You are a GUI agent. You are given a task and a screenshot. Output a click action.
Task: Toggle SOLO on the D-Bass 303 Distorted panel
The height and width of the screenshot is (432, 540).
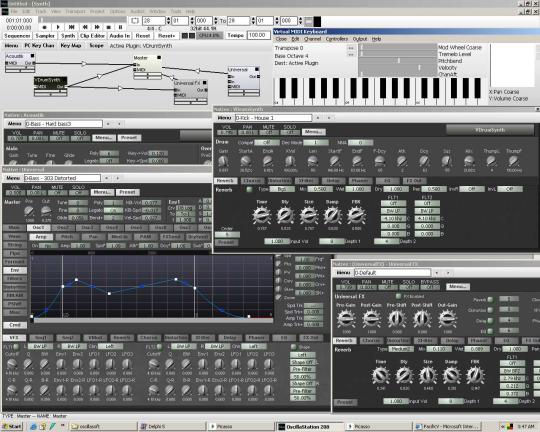78,193
